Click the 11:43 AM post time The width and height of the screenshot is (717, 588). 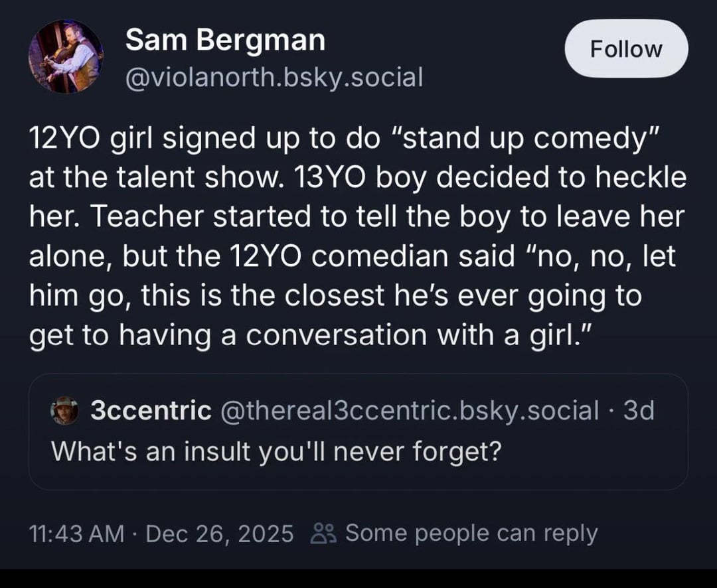[76, 533]
